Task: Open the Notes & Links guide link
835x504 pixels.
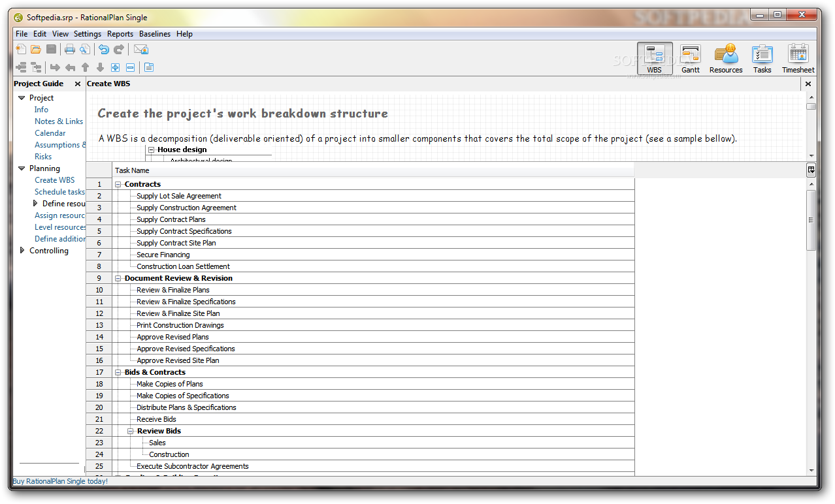Action: (59, 121)
